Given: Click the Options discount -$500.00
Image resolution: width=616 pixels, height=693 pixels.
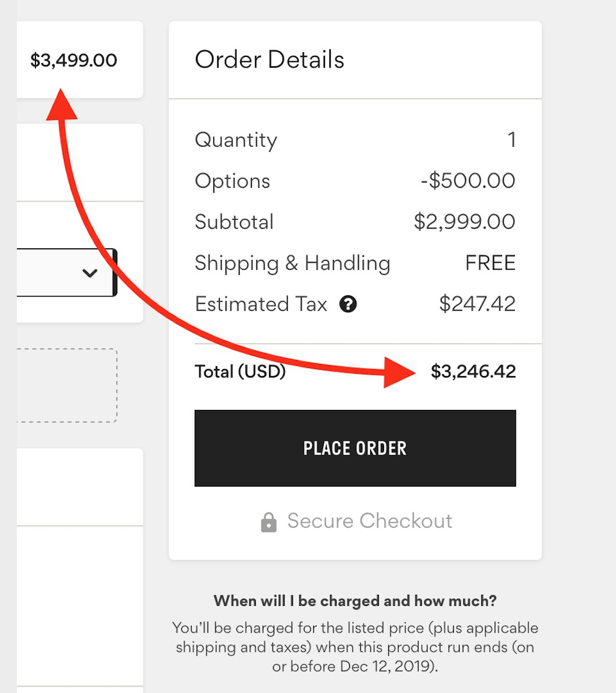Looking at the screenshot, I should coord(468,181).
